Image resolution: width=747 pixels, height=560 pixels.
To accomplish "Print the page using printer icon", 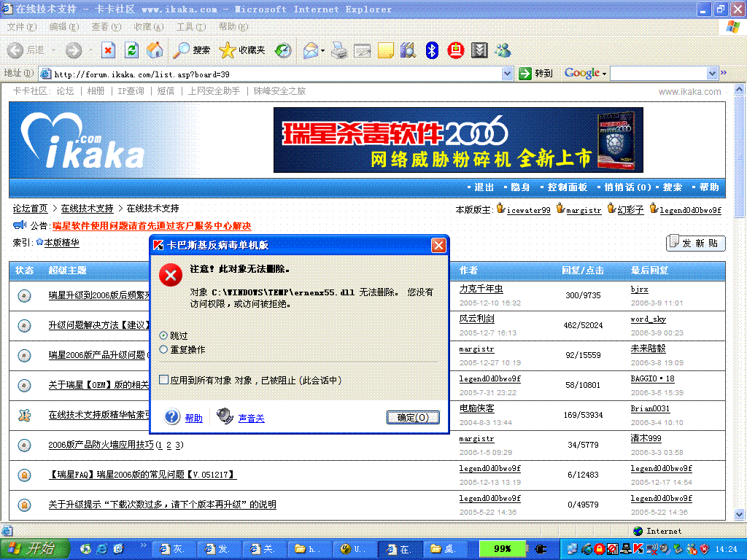I will coord(338,50).
